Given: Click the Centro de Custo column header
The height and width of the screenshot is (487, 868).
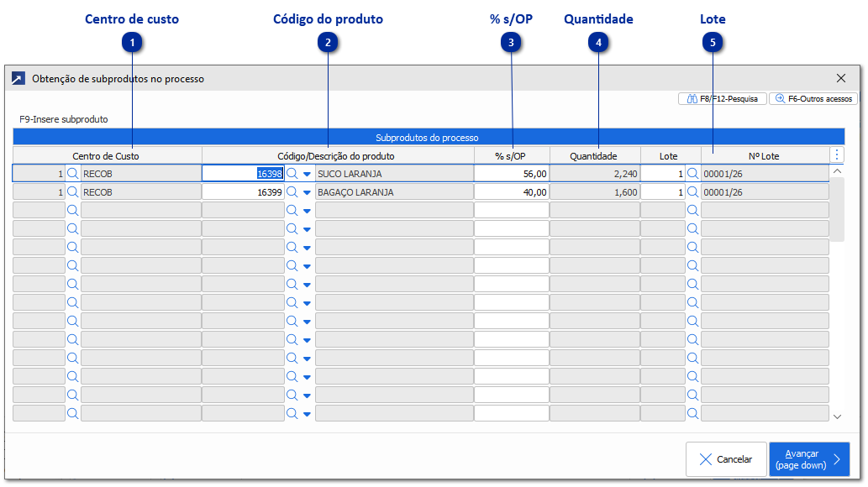Looking at the screenshot, I should click(107, 155).
